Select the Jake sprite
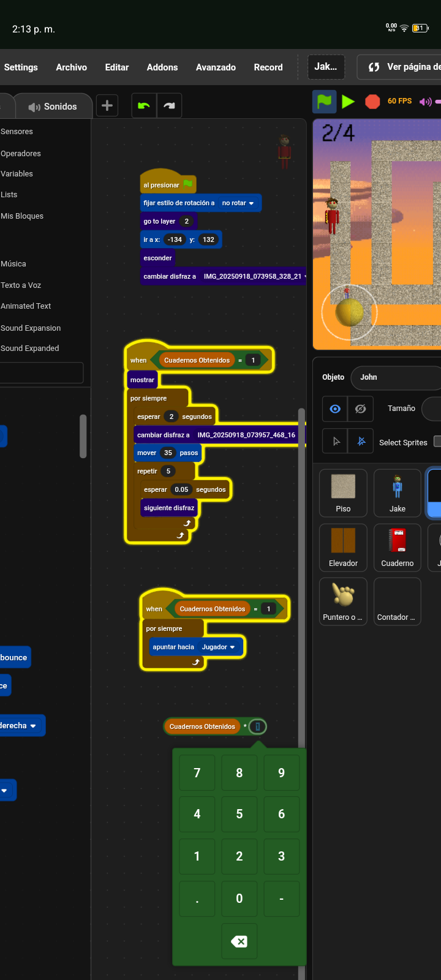This screenshot has width=441, height=980. tap(398, 493)
